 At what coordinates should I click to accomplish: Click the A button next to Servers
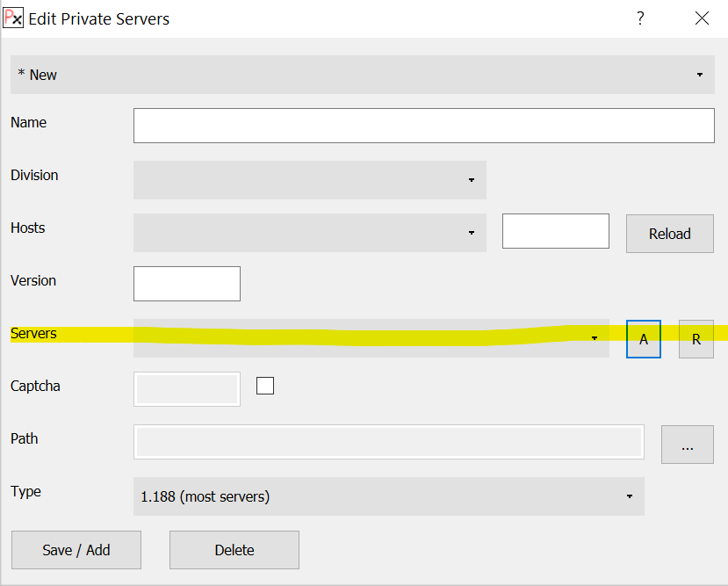point(644,339)
